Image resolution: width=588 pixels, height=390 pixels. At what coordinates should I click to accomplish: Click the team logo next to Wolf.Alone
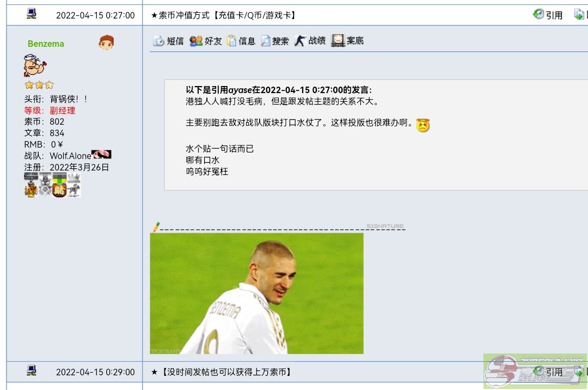coord(102,154)
